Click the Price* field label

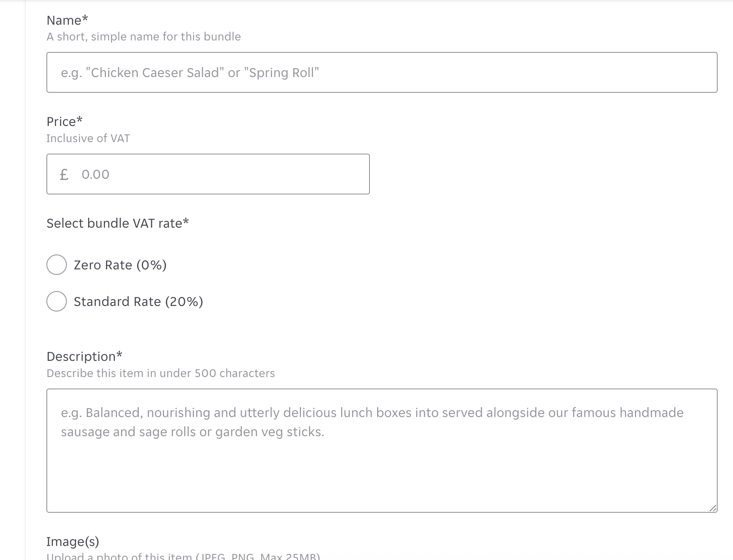click(64, 121)
